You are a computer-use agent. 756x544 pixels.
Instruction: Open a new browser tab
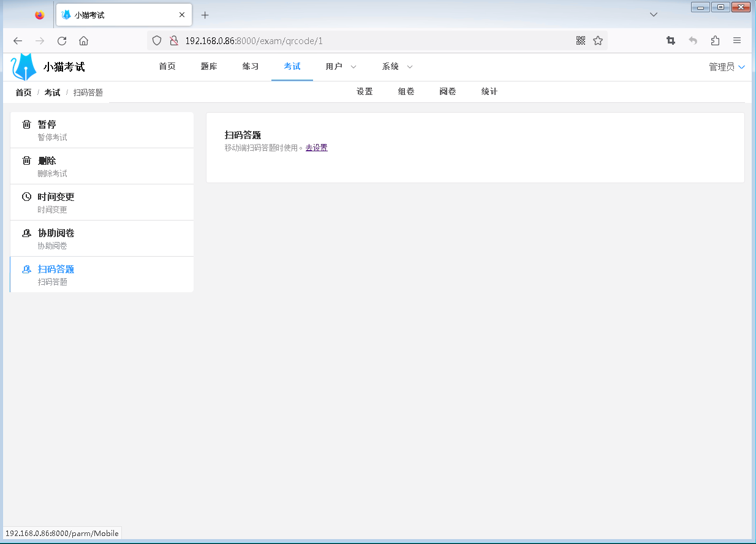click(x=205, y=15)
